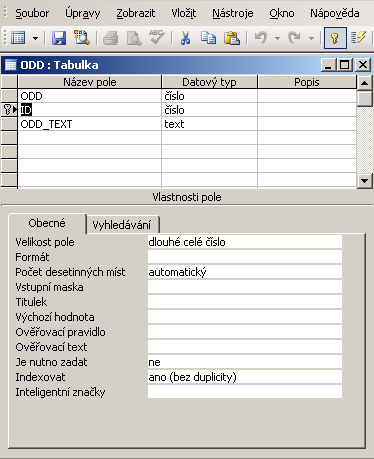Click the Copy icon in toolbar
Viewport: 374px width, 459px height.
pyautogui.click(x=209, y=38)
